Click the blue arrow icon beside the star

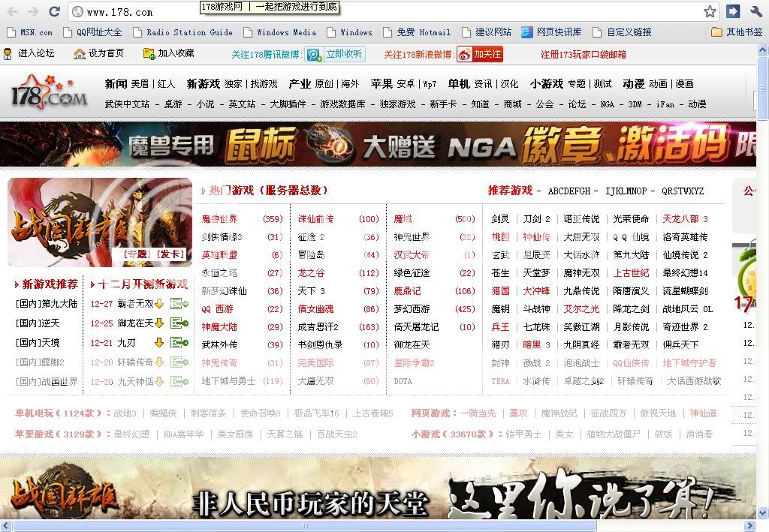coord(733,11)
